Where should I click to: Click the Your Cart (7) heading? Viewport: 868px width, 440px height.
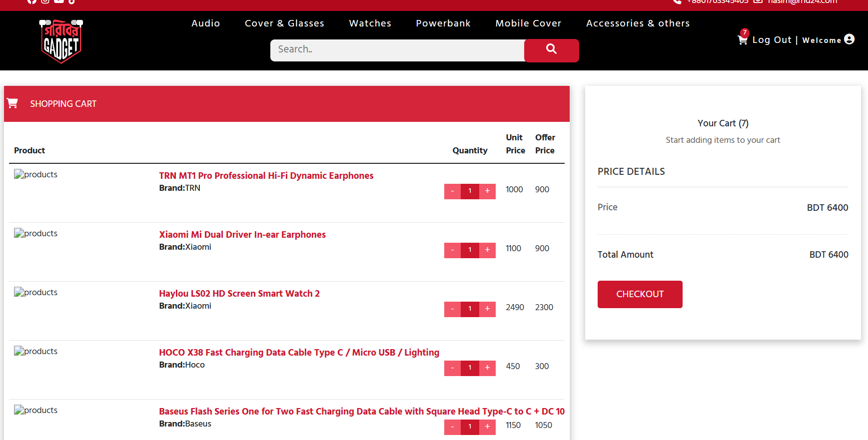723,123
